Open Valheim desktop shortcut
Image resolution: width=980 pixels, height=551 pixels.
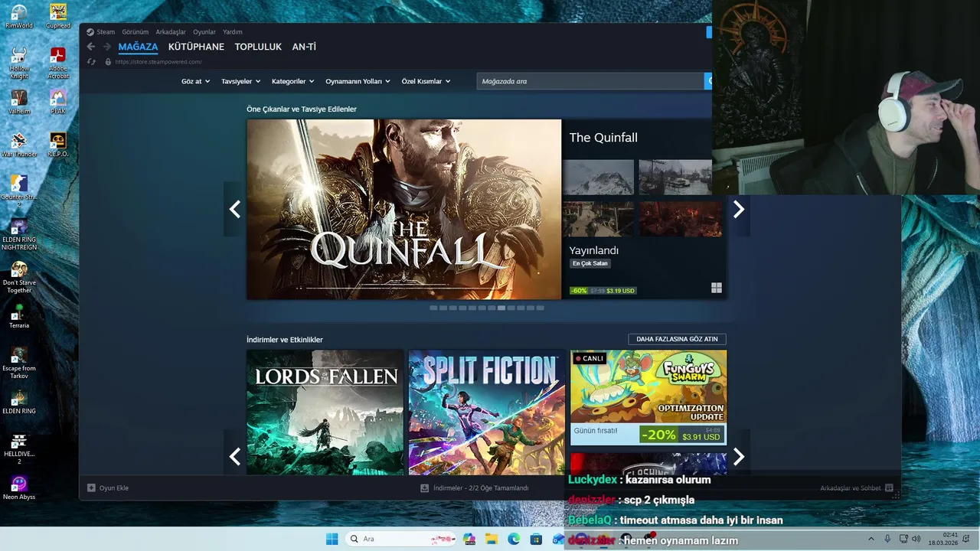pos(19,102)
